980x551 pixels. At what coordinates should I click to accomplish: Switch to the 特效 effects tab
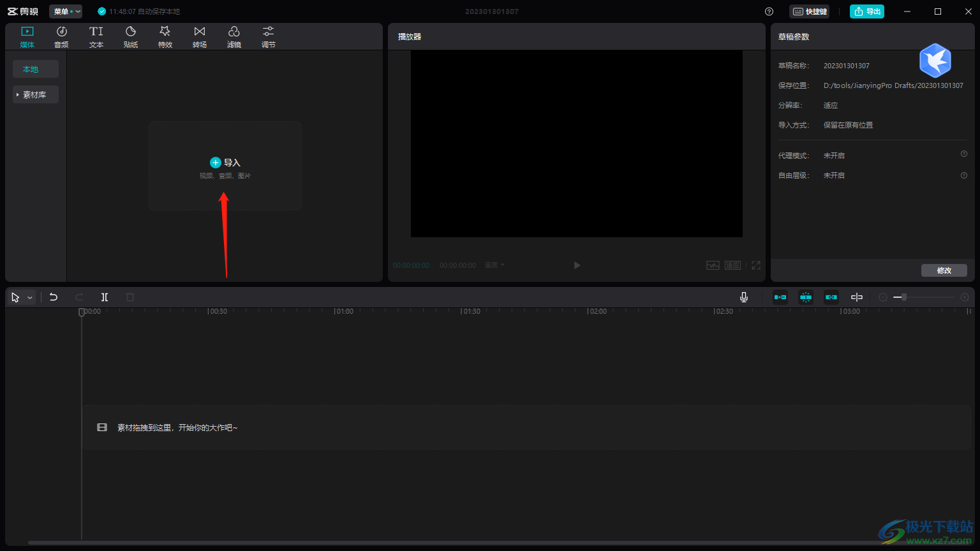165,37
